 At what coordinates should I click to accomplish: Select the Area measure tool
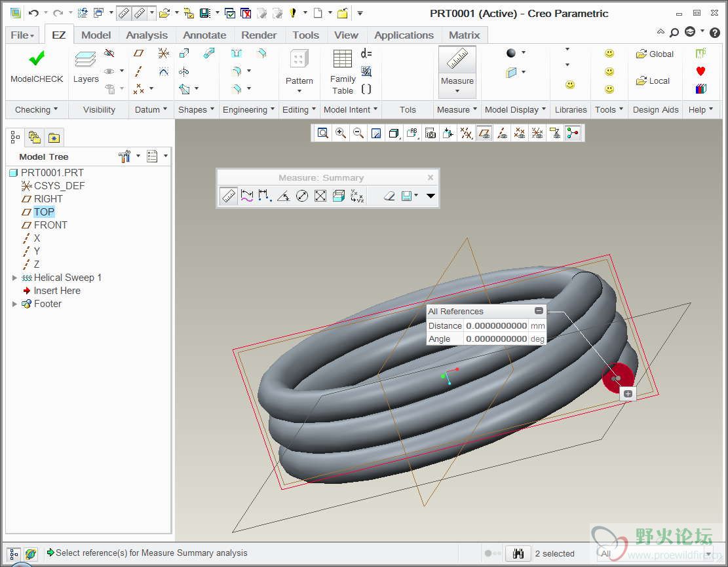pos(320,196)
